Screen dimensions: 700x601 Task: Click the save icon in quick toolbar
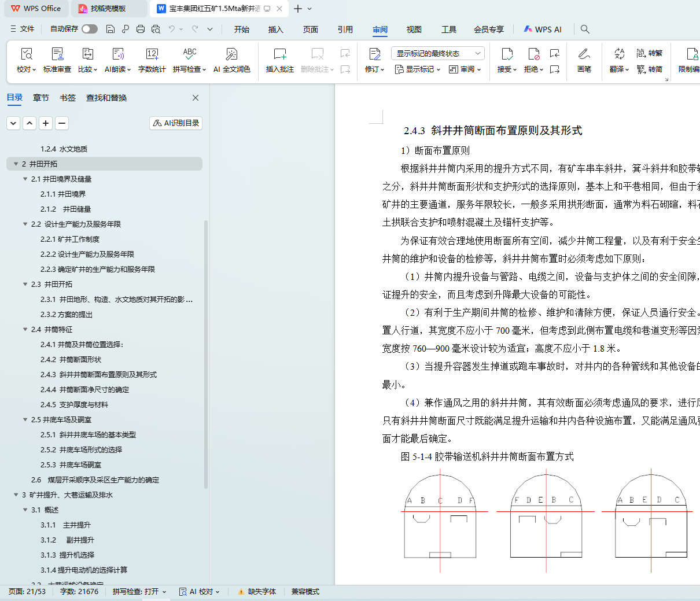click(x=110, y=29)
